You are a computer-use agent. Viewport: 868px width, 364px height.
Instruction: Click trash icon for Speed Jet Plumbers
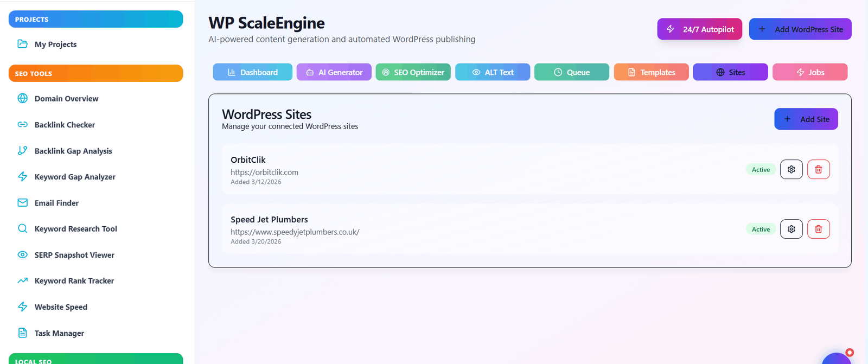(x=818, y=229)
